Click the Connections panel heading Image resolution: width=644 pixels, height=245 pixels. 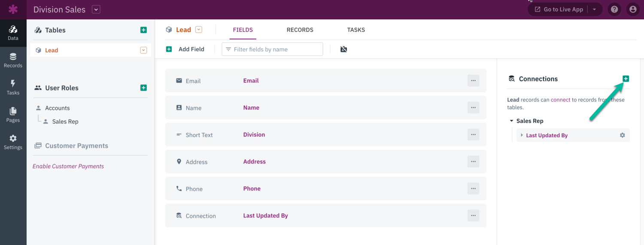pyautogui.click(x=538, y=79)
